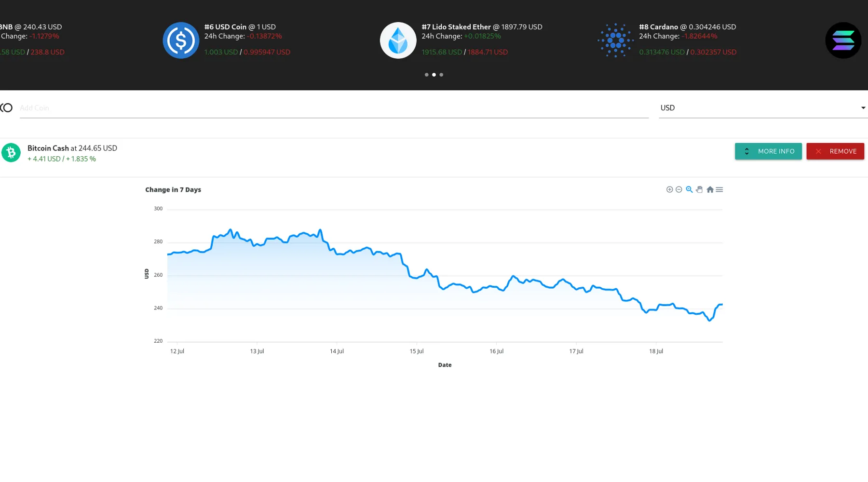Click the Bitcoin Cash logo icon
This screenshot has height=482, width=868.
(x=11, y=153)
